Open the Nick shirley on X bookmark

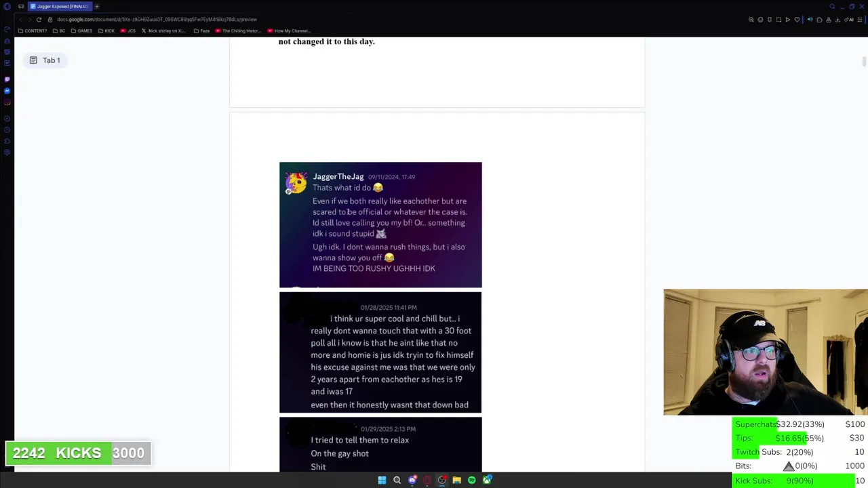[x=163, y=30]
